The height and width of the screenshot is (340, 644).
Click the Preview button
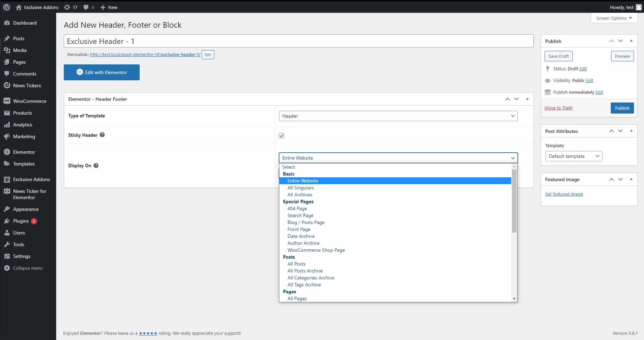coord(622,56)
